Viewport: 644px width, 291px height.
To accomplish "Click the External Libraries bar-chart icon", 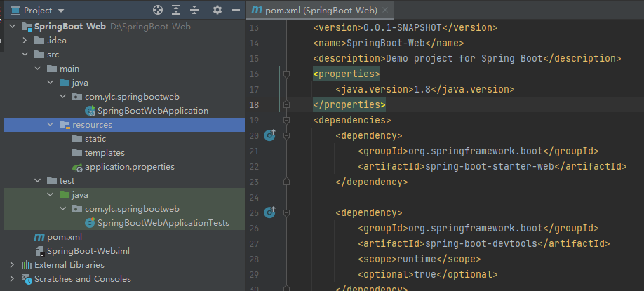I will coord(26,265).
